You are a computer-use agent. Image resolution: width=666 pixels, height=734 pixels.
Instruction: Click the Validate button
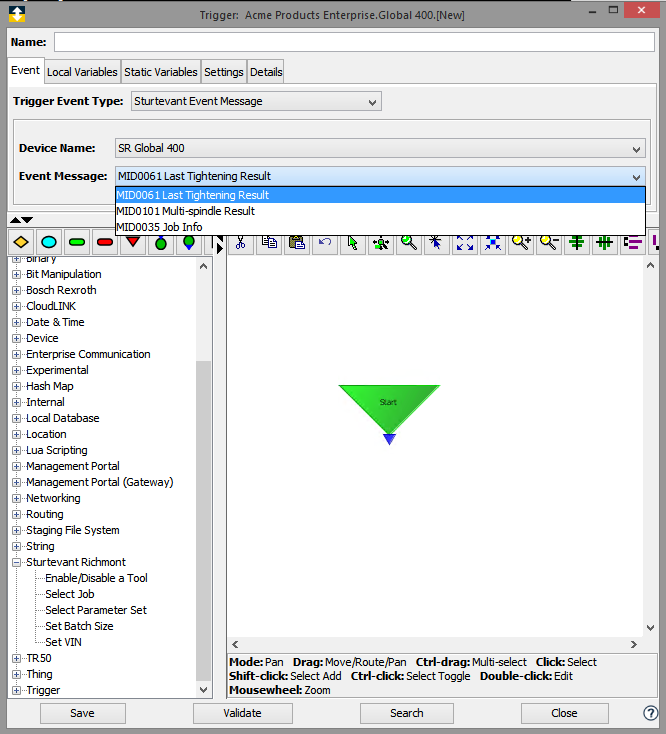coord(242,713)
